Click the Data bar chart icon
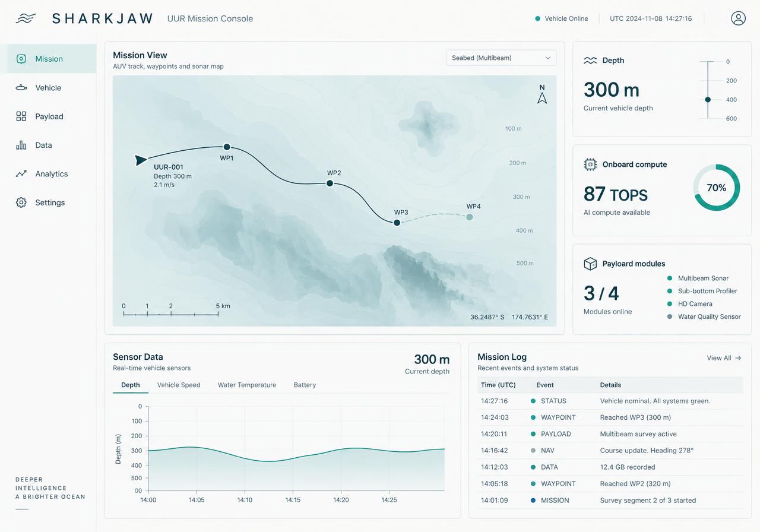The height and width of the screenshot is (532, 760). pyautogui.click(x=21, y=145)
